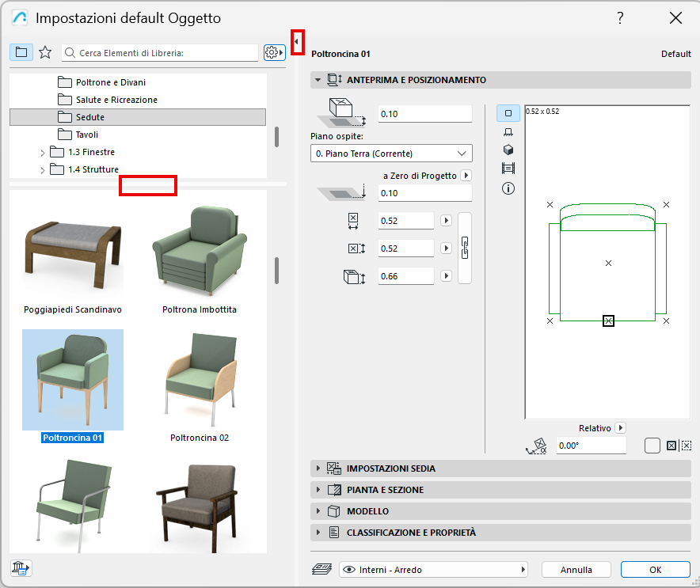Viewport: 700px width, 588px height.
Task: Select center hotspot in symbol preview
Action: 608,264
